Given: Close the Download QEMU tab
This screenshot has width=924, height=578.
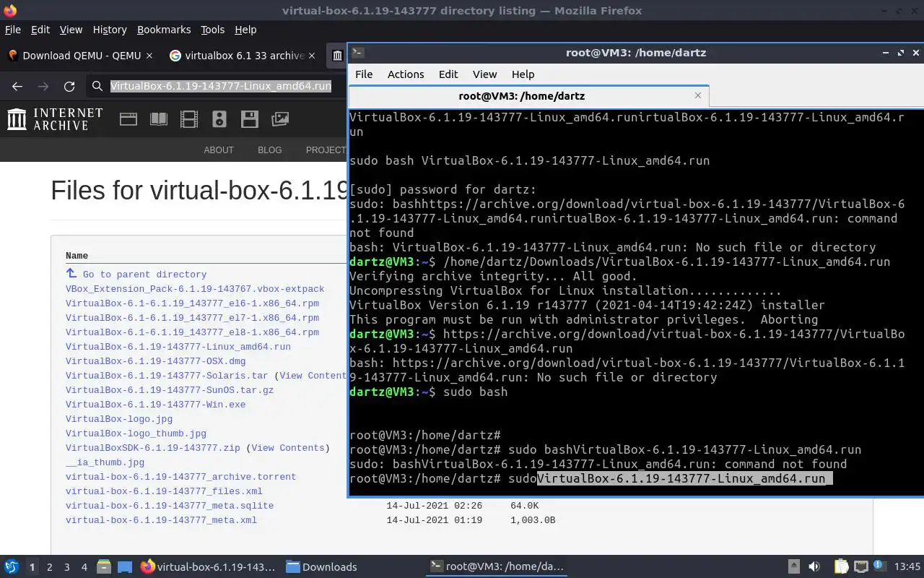Looking at the screenshot, I should tap(149, 56).
